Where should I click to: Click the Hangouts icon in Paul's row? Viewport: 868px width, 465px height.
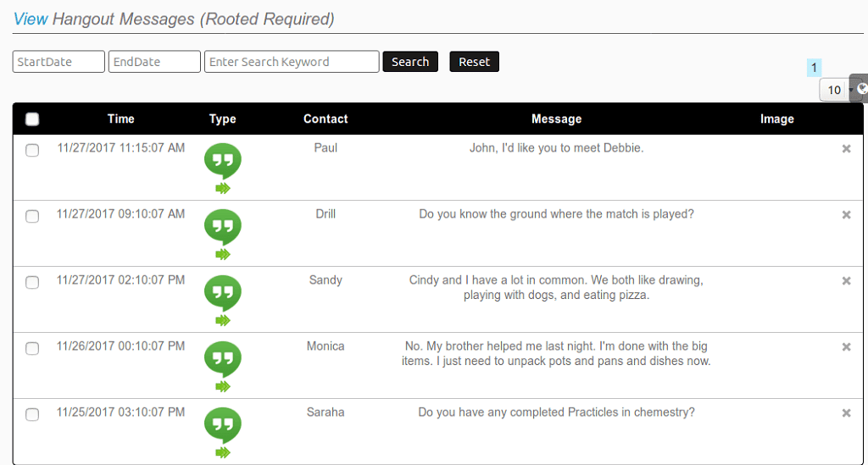(223, 161)
